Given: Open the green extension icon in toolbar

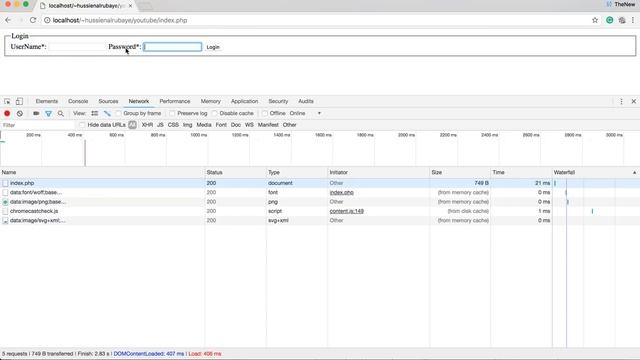Looking at the screenshot, I should (x=609, y=20).
